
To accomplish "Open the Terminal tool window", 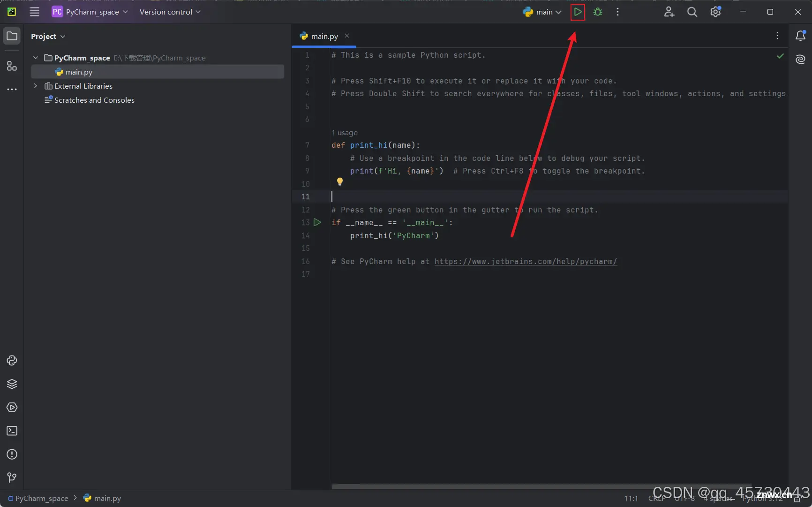I will 12,431.
